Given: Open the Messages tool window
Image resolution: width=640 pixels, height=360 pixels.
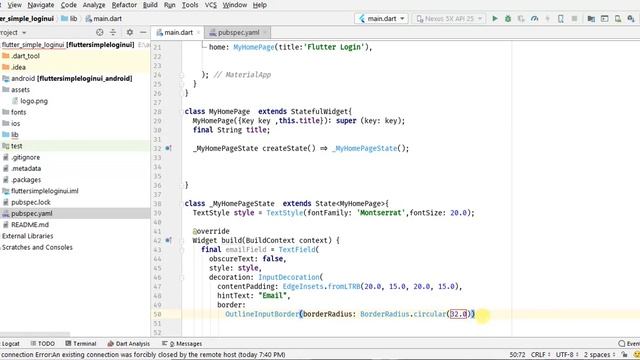Looking at the screenshot, I should (182, 344).
